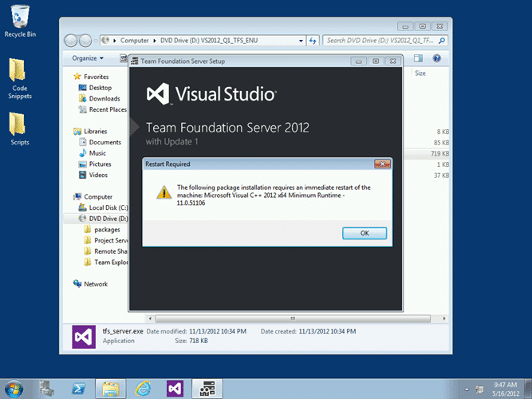Open the Organize menu
532x399 pixels.
tap(88, 58)
